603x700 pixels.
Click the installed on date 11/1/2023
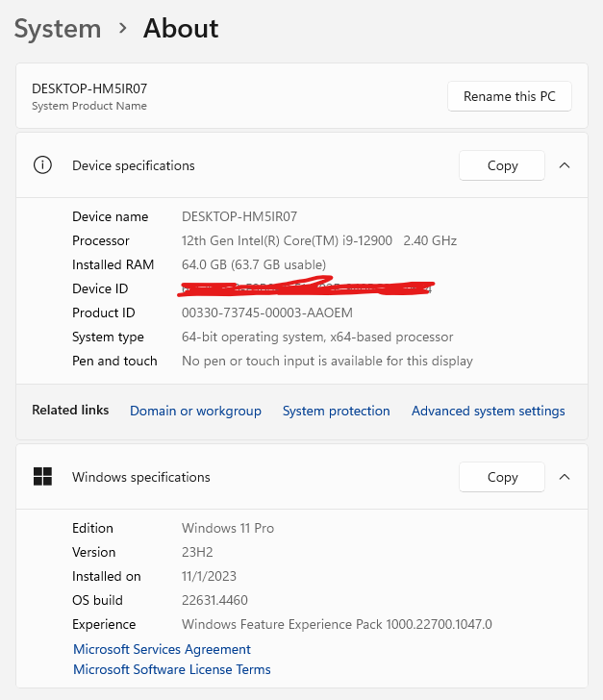click(209, 576)
